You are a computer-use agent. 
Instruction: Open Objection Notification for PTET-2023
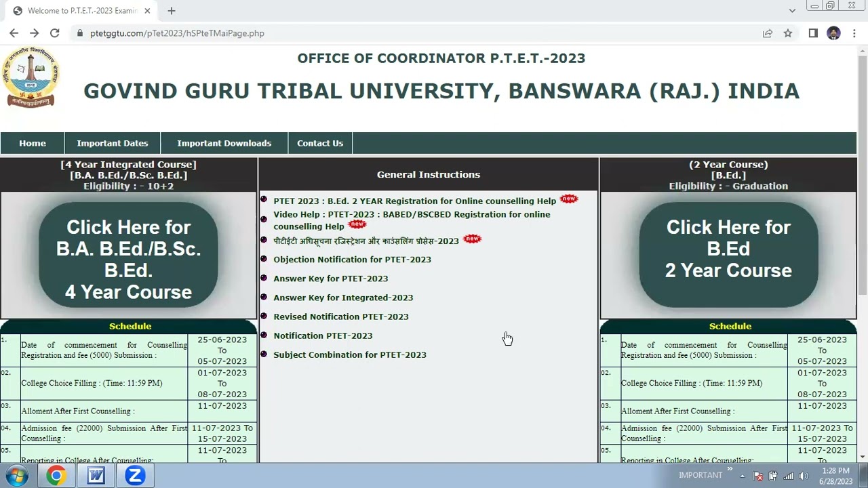coord(352,260)
